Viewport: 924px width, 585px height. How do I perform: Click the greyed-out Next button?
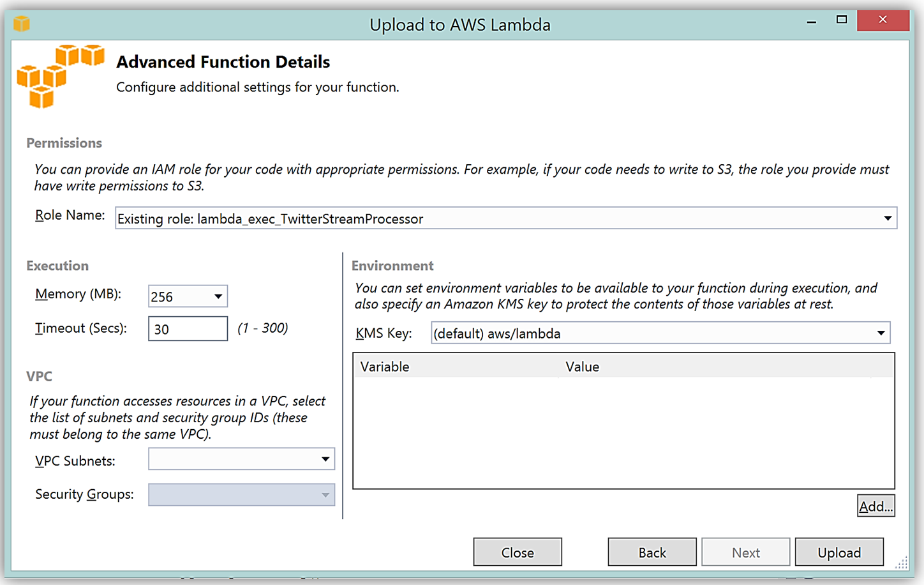point(745,552)
